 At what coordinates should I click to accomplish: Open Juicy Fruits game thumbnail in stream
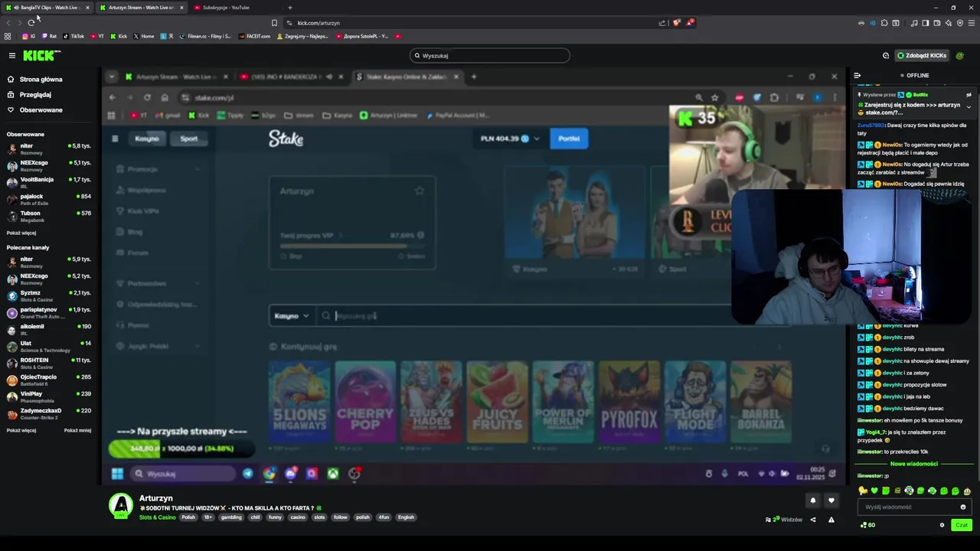(x=497, y=403)
